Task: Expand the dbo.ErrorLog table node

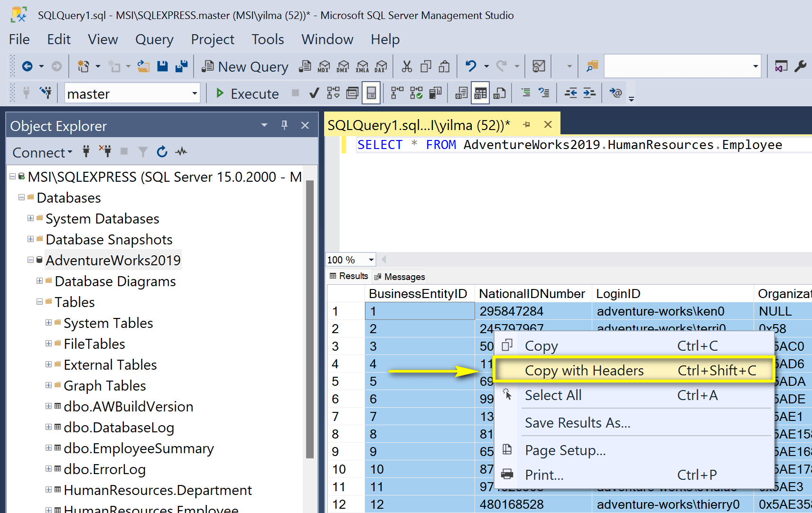Action: tap(49, 469)
